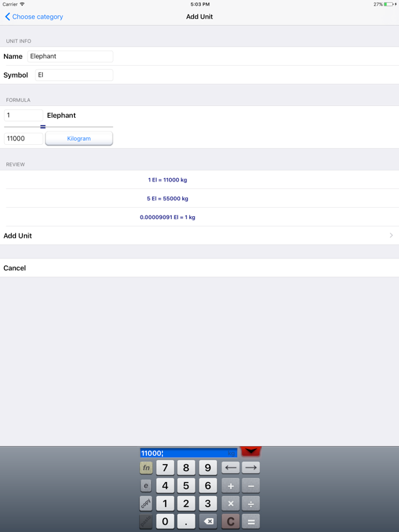399x532 pixels.
Task: Tap digit 5 on the keypad
Action: click(x=186, y=486)
